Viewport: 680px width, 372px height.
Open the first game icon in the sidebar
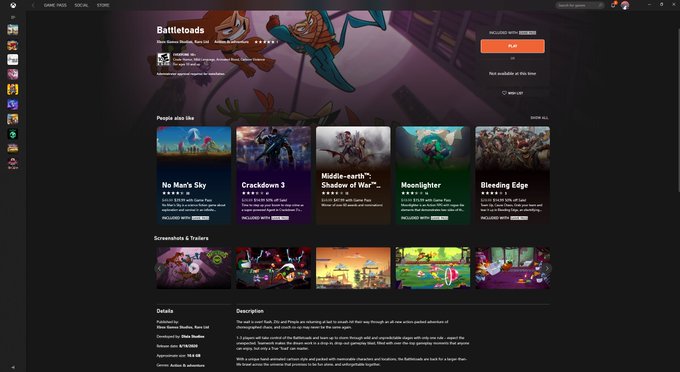click(x=13, y=29)
